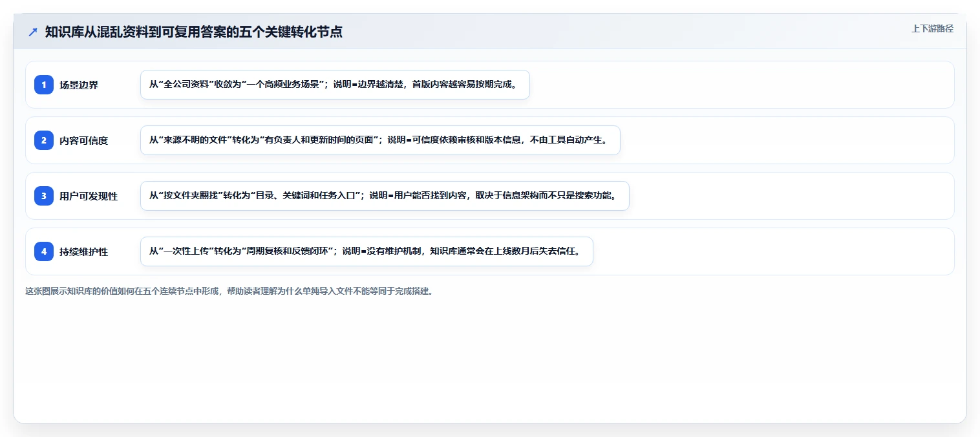Click the title 知识库从混乱资料到可复用答案的五个关键转化节点
Image resolution: width=980 pixels, height=437 pixels.
click(x=194, y=32)
